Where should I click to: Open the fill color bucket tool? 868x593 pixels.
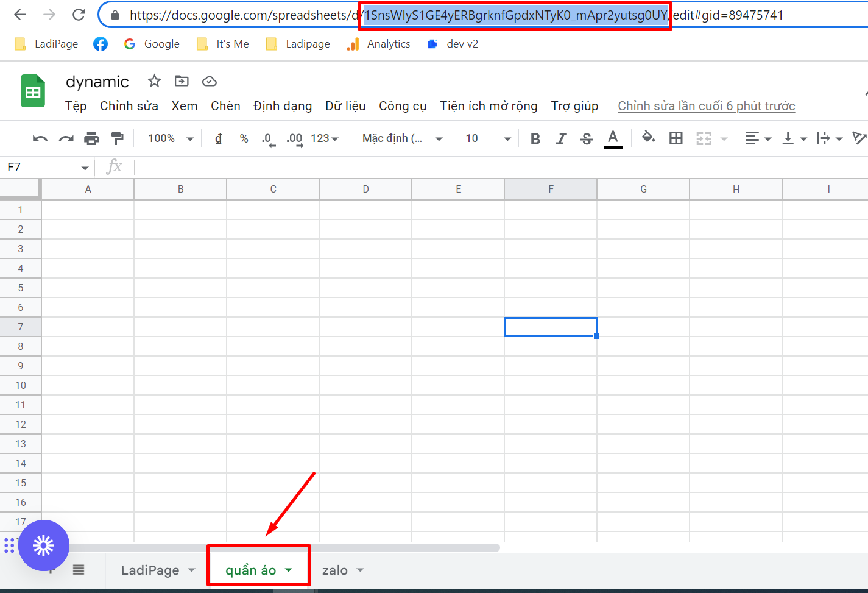point(649,138)
